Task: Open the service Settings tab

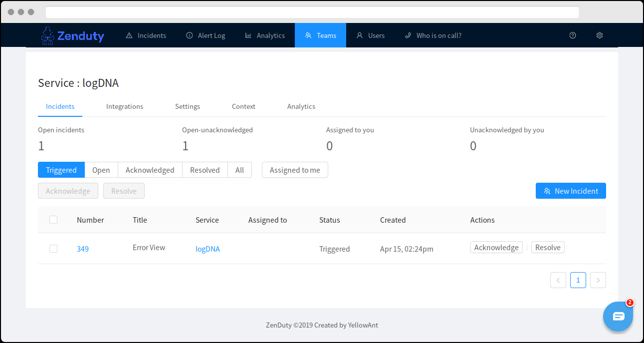Action: click(x=188, y=106)
